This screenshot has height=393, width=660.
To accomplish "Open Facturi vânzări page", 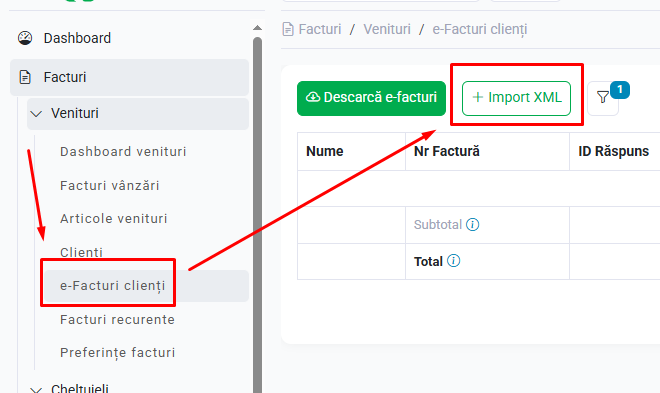I will [x=109, y=186].
